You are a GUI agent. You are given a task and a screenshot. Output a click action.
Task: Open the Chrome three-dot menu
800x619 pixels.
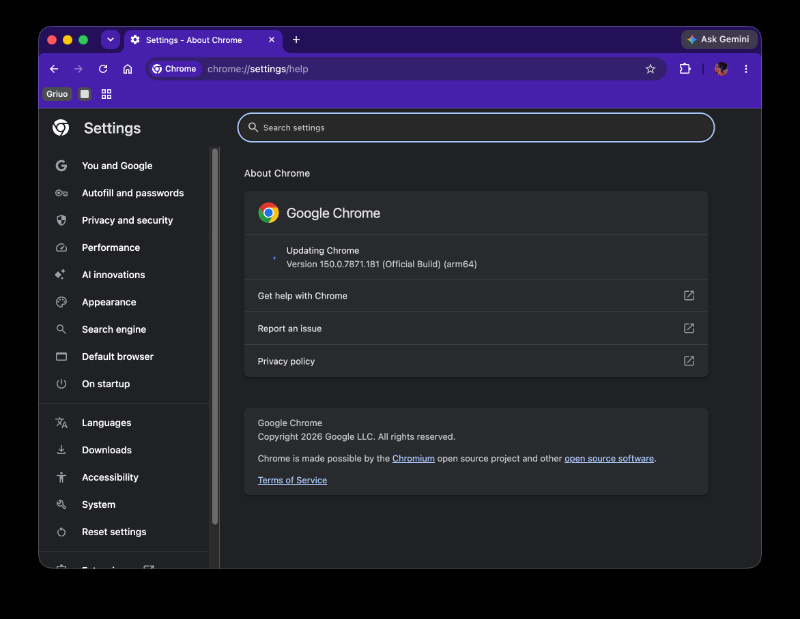click(746, 69)
